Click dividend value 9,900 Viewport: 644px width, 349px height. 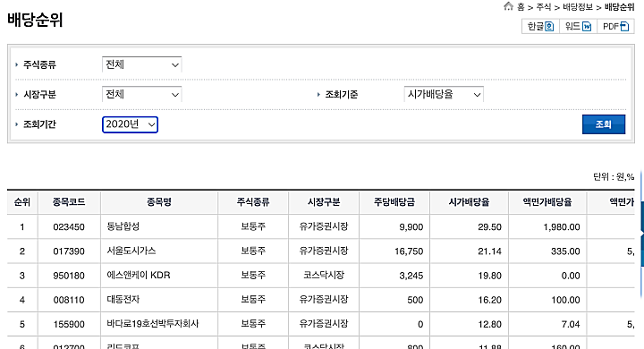[411, 227]
